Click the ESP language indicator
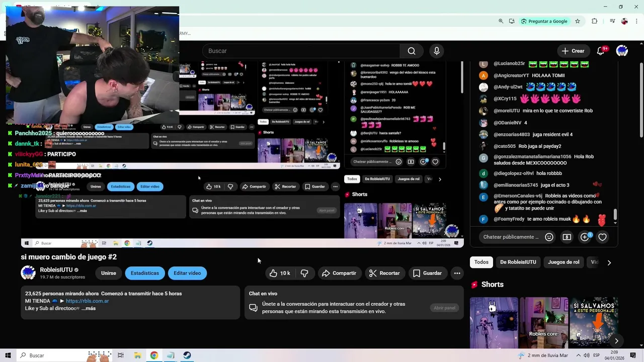The image size is (644, 362). [597, 355]
